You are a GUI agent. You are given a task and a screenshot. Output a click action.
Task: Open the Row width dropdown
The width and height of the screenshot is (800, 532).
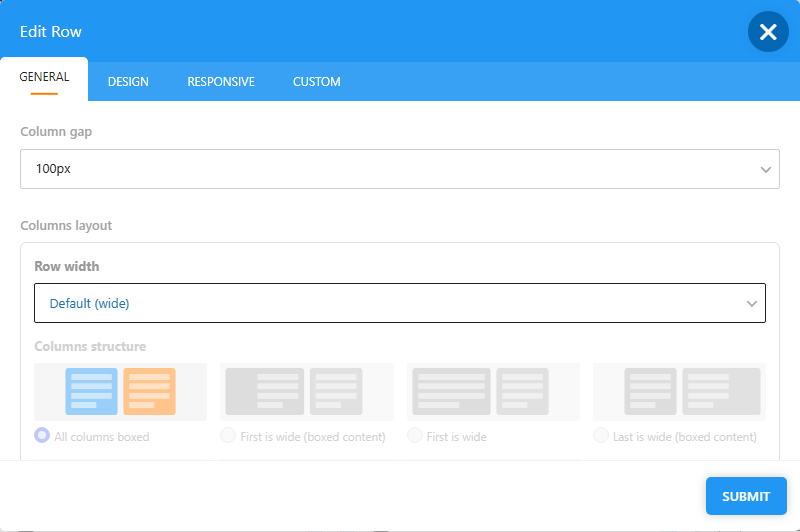(x=400, y=303)
